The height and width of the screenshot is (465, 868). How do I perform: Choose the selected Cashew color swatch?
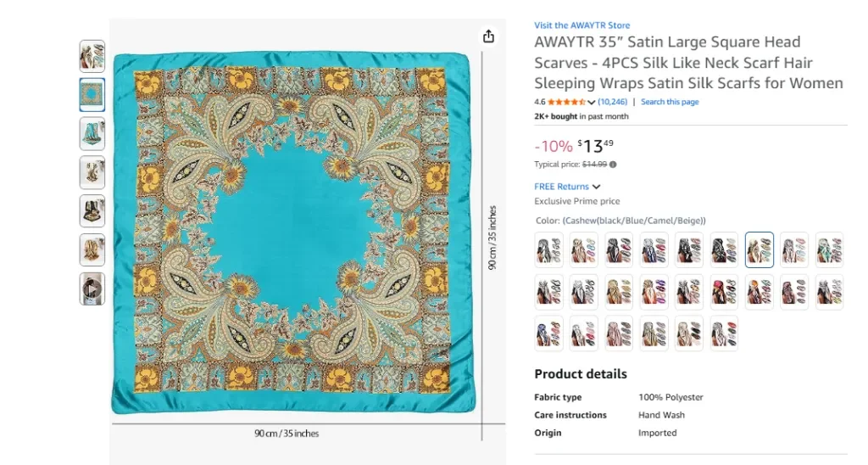[759, 250]
